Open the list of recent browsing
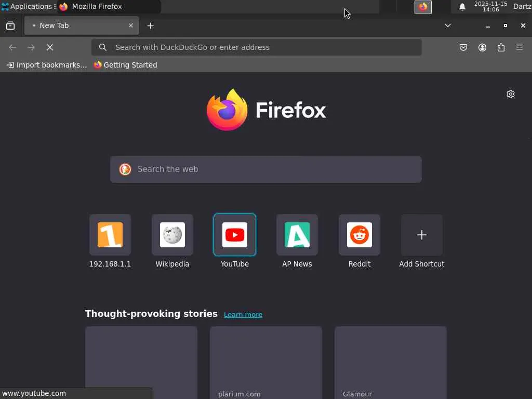The width and height of the screenshot is (532, 399). (x=10, y=26)
